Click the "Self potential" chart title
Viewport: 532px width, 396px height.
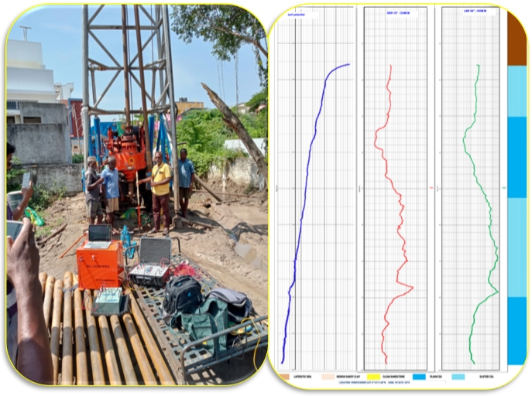(296, 15)
